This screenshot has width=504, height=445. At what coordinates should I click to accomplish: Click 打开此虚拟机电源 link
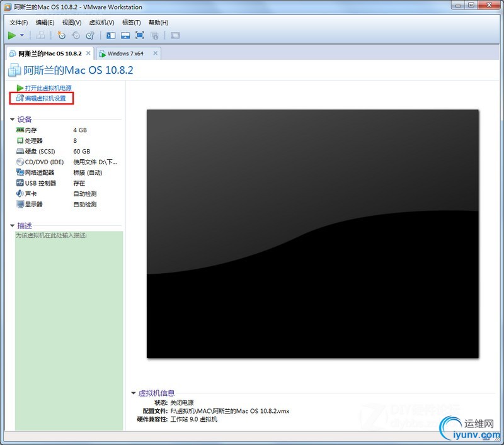(49, 88)
